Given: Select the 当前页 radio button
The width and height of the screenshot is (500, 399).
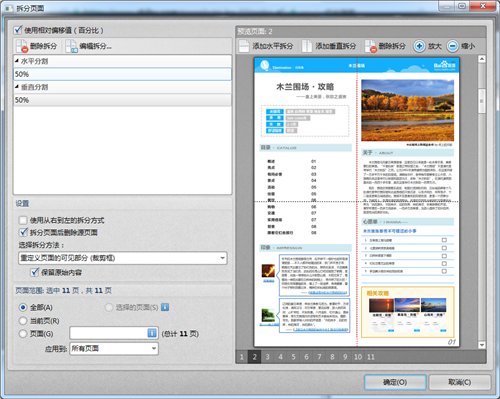Looking at the screenshot, I should [x=23, y=321].
